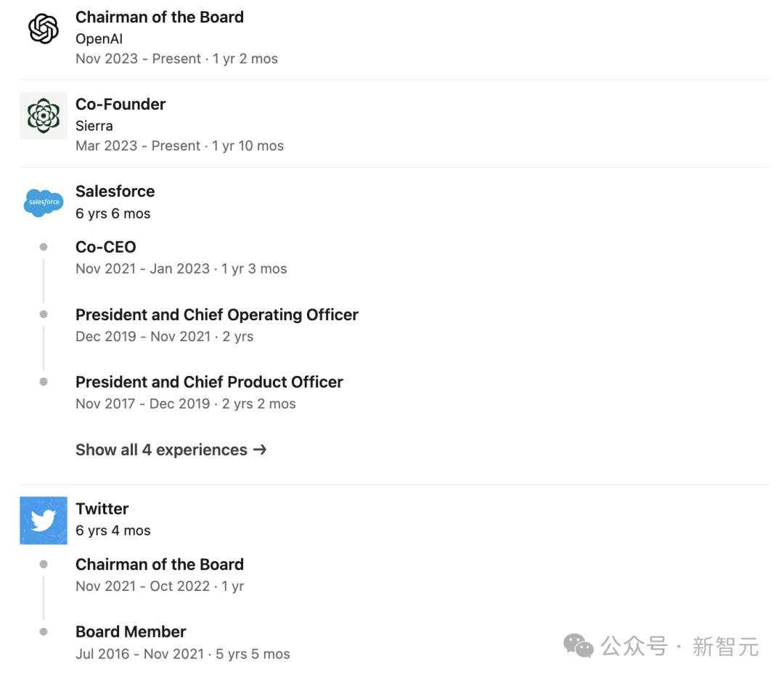Screen dimensions: 784x678
Task: Click President and Chief Operating Officer
Action: pyautogui.click(x=217, y=315)
